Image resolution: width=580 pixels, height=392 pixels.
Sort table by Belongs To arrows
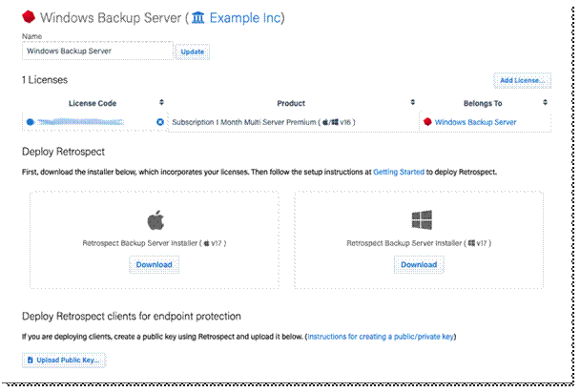coord(545,102)
